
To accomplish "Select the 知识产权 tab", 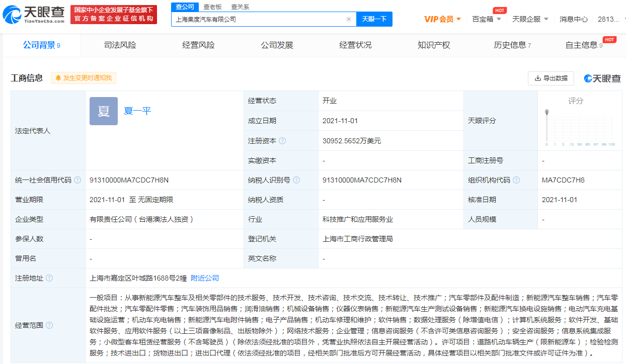I will 433,45.
